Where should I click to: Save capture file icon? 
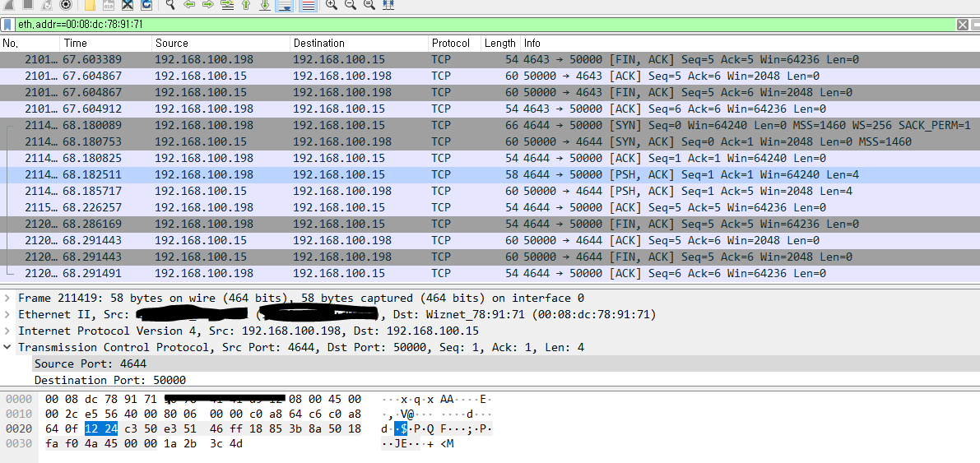[108, 5]
